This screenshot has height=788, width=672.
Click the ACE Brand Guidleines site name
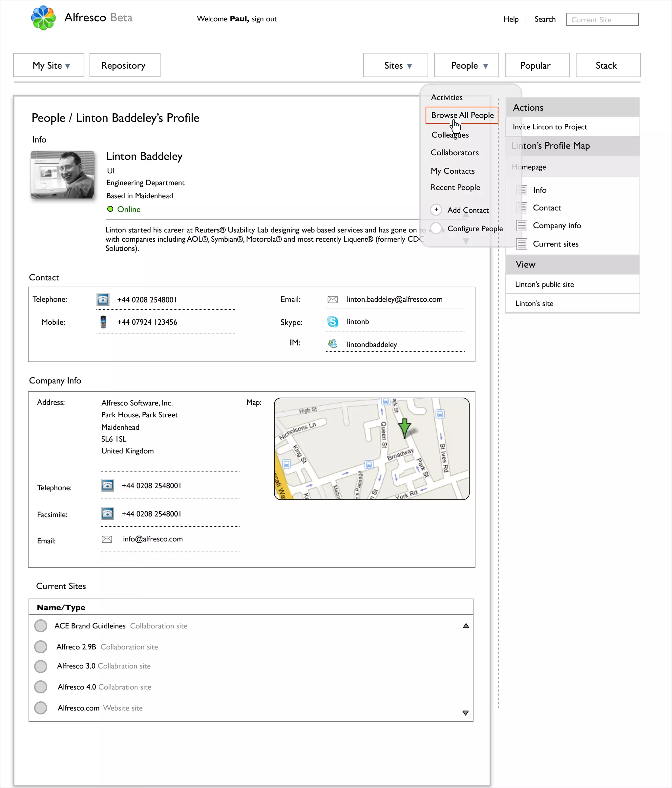pos(90,626)
